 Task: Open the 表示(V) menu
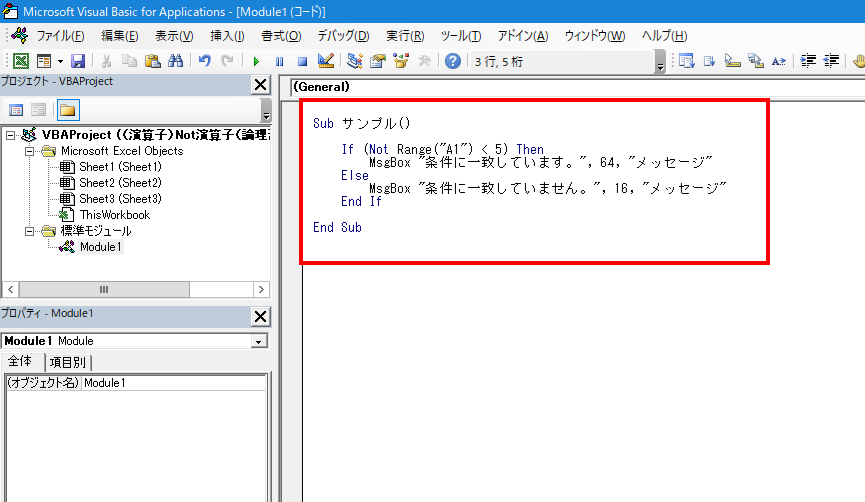click(174, 36)
